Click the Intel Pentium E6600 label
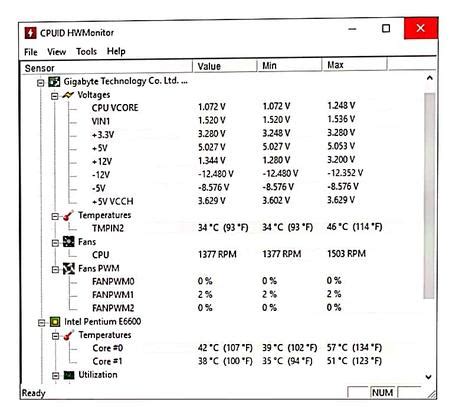This screenshot has width=459, height=412. 103,322
